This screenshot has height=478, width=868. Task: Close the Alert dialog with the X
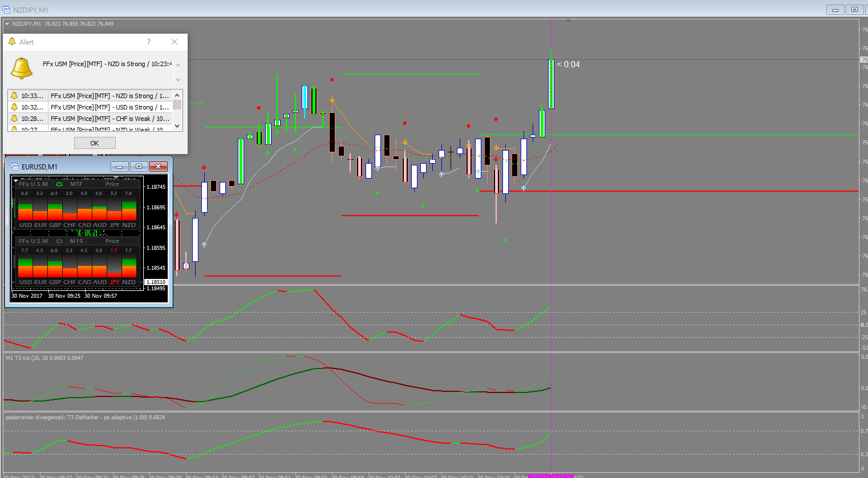175,42
